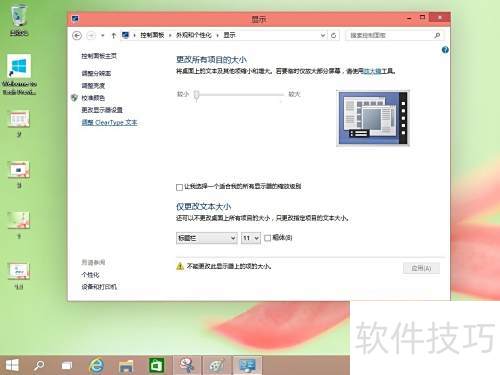Click the search magnifier in the search box
Image resolution: width=500 pixels, height=375 pixels.
[437, 35]
